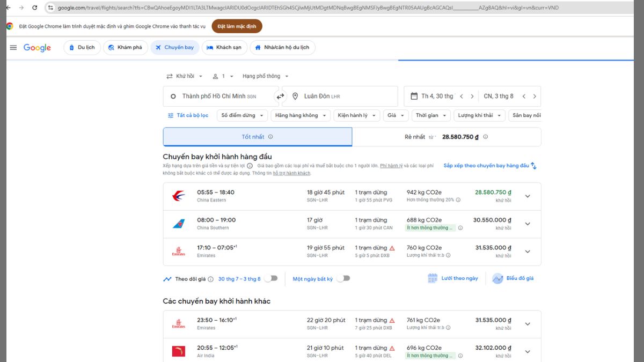Open Air India airline logo flight

click(179, 351)
